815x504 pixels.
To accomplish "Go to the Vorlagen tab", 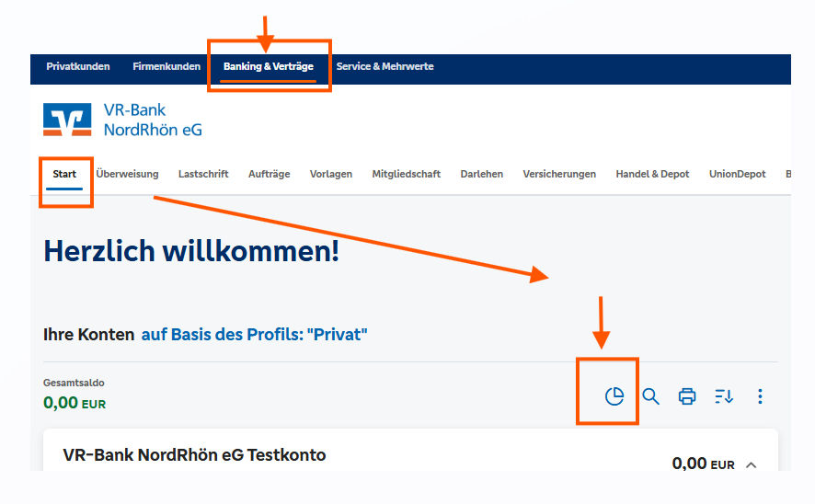I will tap(331, 174).
